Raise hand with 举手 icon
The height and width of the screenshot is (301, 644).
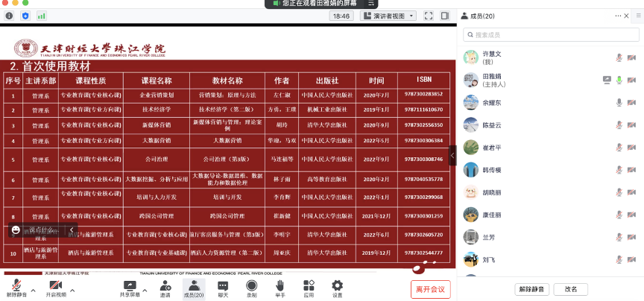pos(280,285)
